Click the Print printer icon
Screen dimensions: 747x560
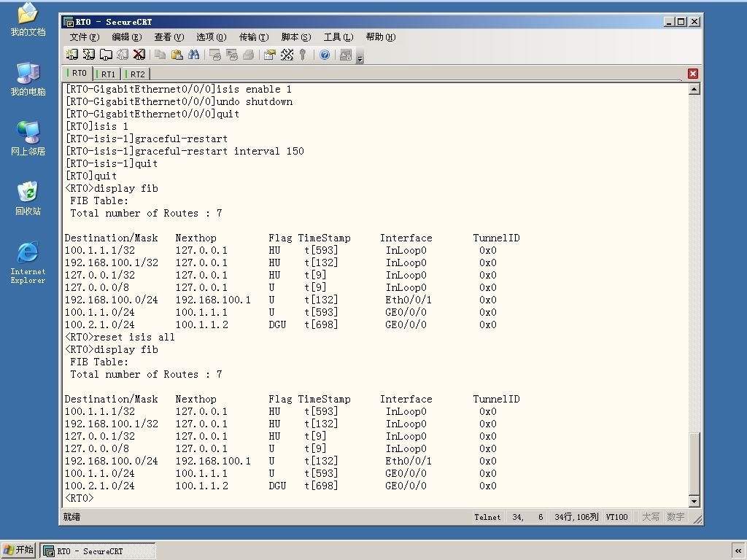(248, 55)
